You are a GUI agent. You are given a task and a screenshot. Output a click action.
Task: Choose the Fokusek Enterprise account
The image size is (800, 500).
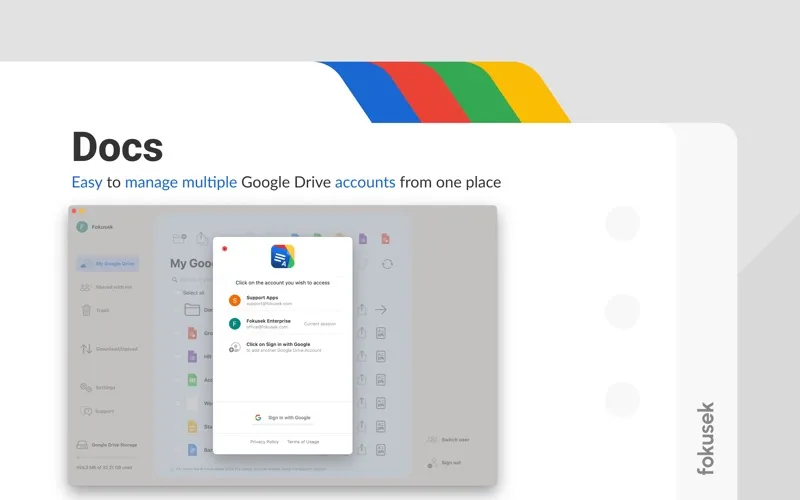pyautogui.click(x=282, y=323)
